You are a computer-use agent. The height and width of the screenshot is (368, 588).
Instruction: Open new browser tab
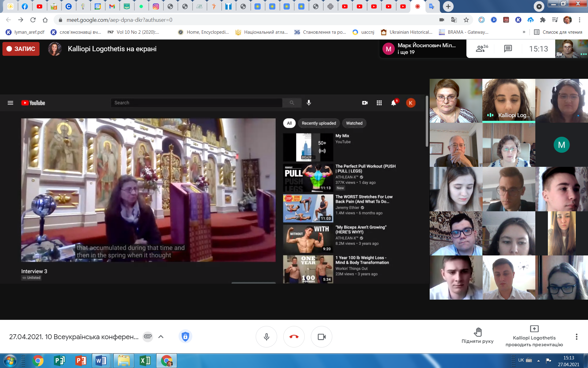[448, 6]
